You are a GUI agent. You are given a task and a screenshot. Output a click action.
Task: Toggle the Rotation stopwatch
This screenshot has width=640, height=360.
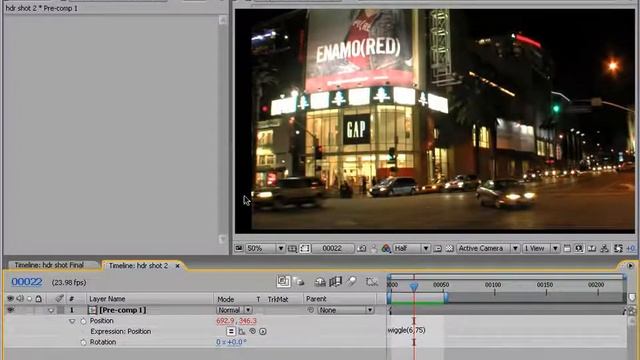pos(83,342)
